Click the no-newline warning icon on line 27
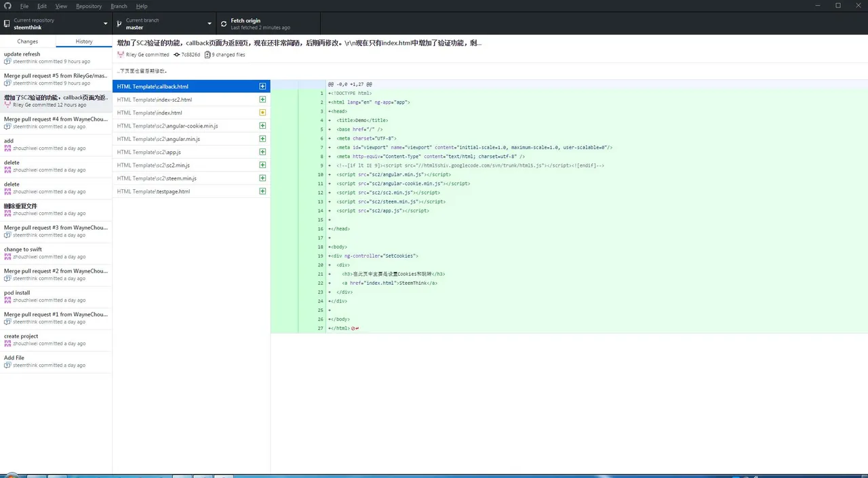This screenshot has height=478, width=868. point(353,328)
